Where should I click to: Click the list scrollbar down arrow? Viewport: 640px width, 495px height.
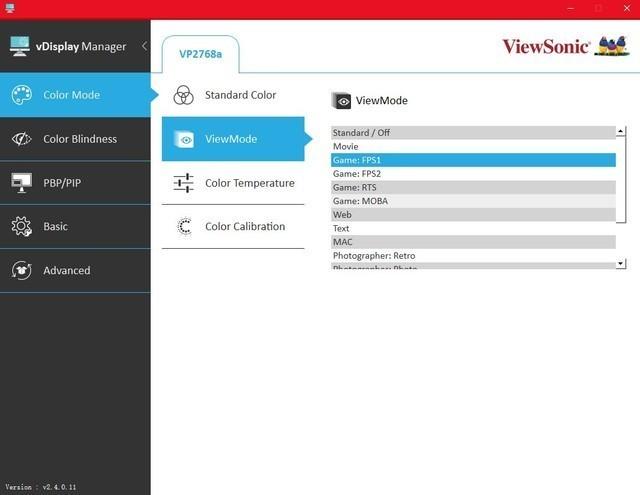(x=620, y=263)
